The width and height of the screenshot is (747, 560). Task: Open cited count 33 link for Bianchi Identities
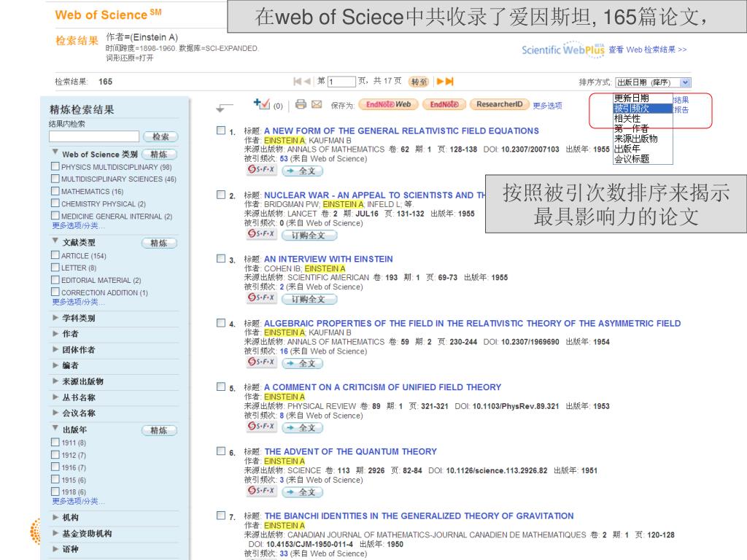click(x=284, y=553)
